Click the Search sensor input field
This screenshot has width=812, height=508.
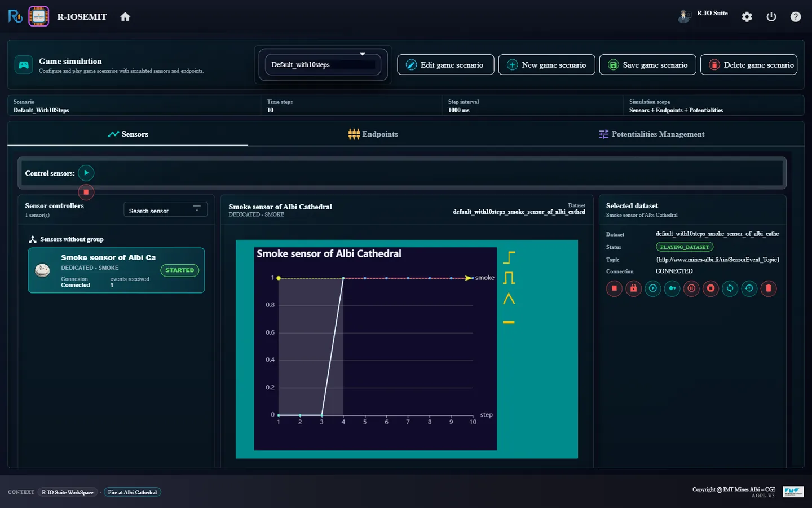165,209
